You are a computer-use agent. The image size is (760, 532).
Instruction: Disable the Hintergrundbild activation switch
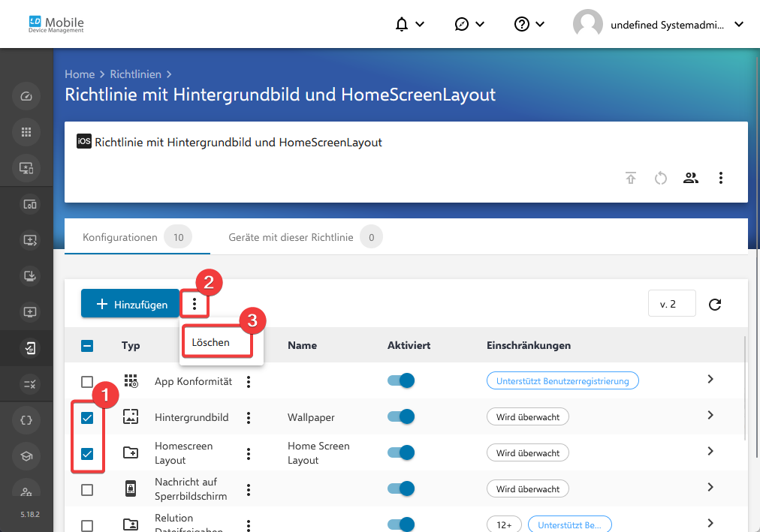tap(401, 416)
